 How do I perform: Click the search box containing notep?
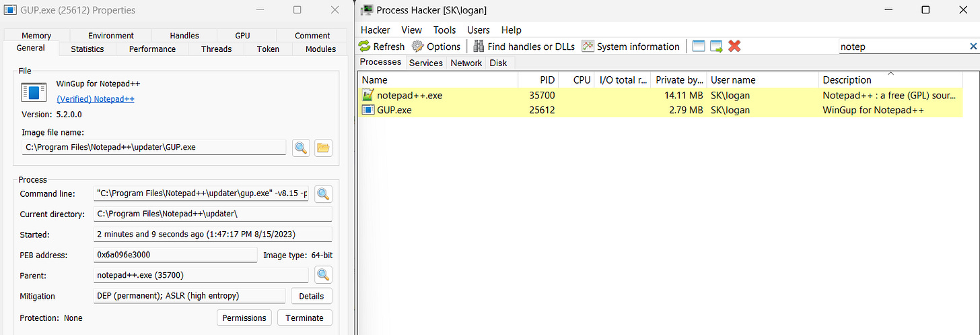[902, 47]
